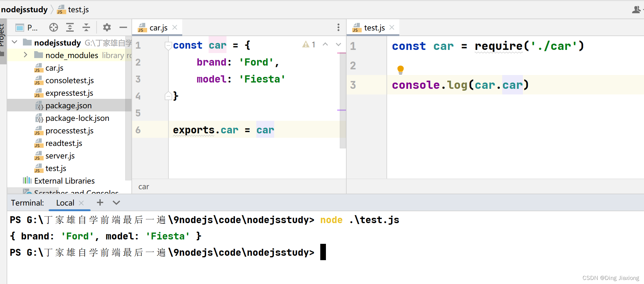Click the Expand All icon in project panel
The height and width of the screenshot is (284, 644).
coord(70,28)
